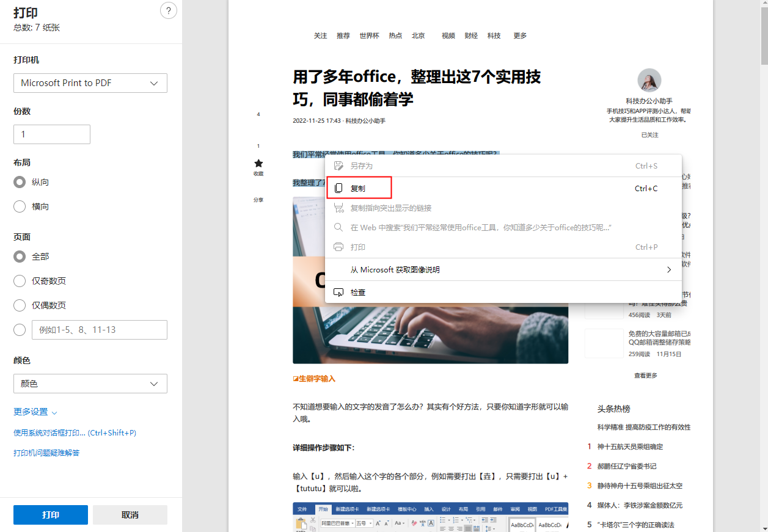Select 复制 from the context menu
Screen dimensions: 768x532
[x=359, y=188]
